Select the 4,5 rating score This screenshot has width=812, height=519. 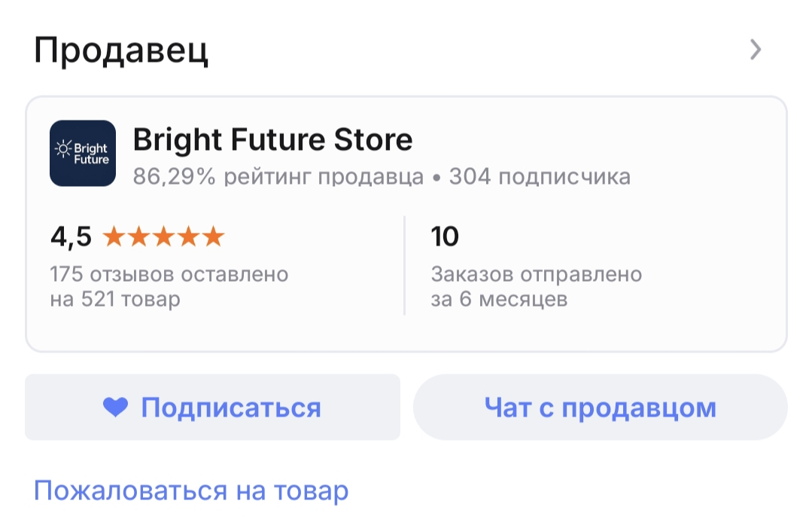click(x=71, y=237)
